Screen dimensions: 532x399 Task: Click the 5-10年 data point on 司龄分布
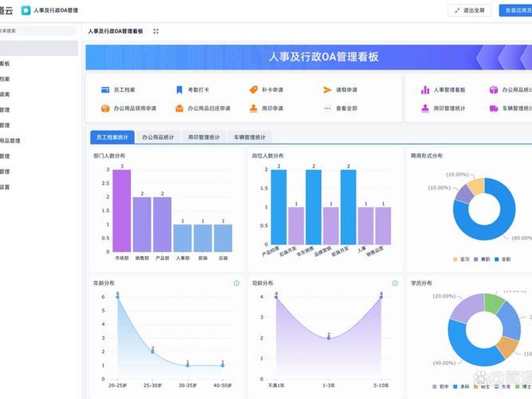pyautogui.click(x=381, y=297)
